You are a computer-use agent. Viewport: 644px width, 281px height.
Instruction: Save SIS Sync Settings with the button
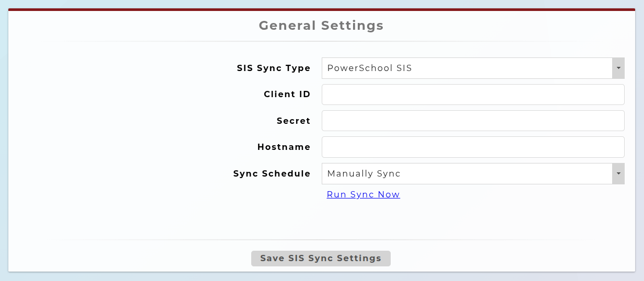point(321,259)
